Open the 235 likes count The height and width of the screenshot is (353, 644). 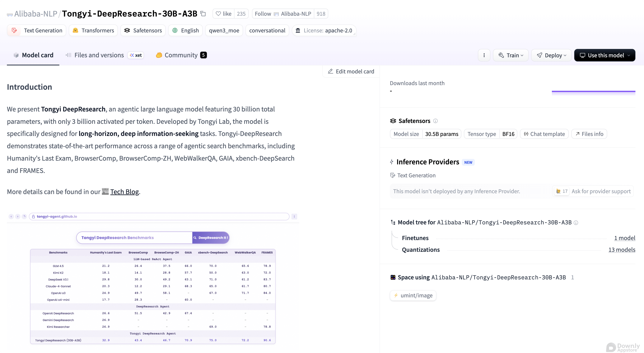pos(241,14)
